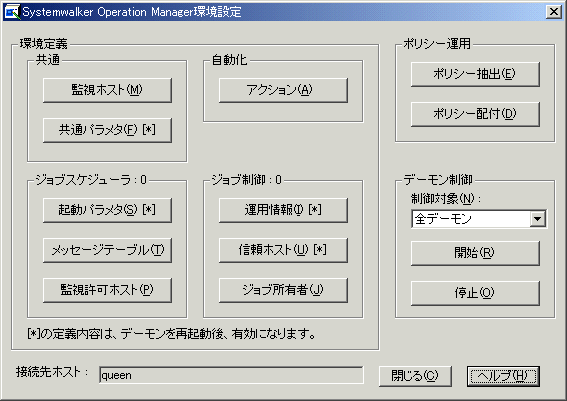Start daemons with 開始(R)

click(475, 253)
